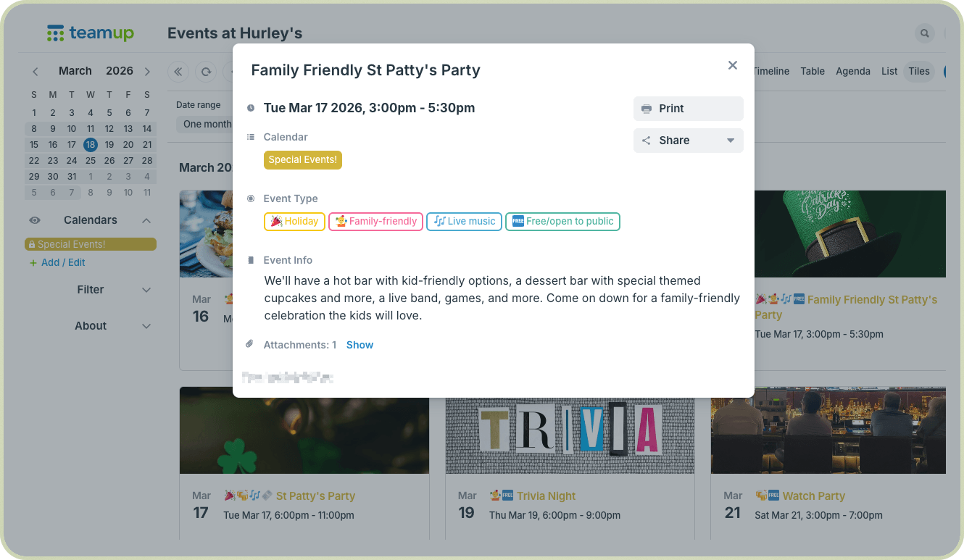Open the Trivia Night event tile image
This screenshot has height=560, width=964.
click(x=570, y=436)
